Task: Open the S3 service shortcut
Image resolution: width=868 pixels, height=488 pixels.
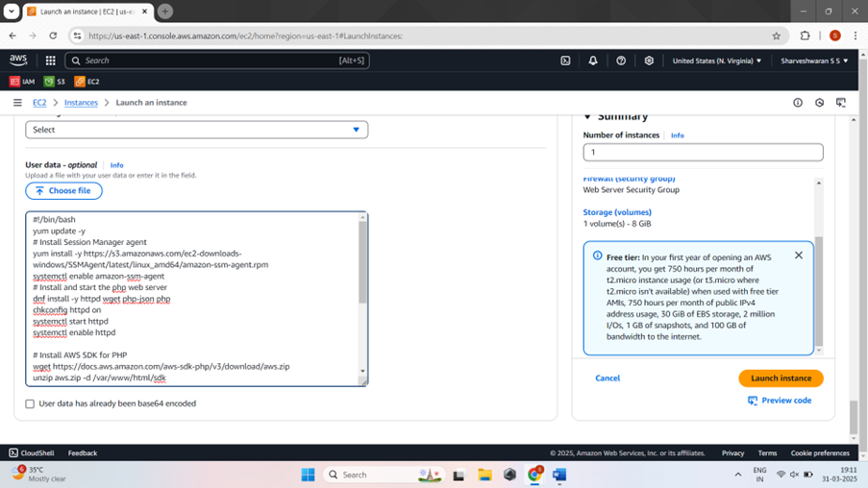Action: pyautogui.click(x=54, y=82)
